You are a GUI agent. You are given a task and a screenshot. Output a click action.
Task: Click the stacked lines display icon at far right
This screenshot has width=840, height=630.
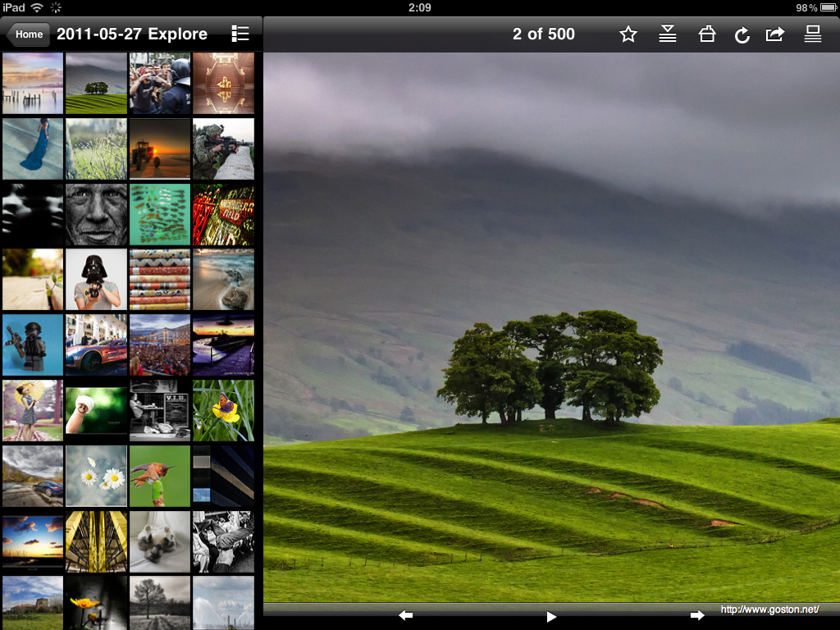pos(813,34)
